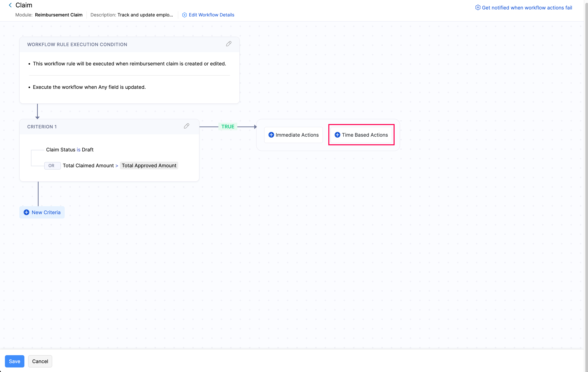Screen dimensions: 588x372
Task: Click the gear icon beside Edit Workflow Details
Action: coord(185,15)
